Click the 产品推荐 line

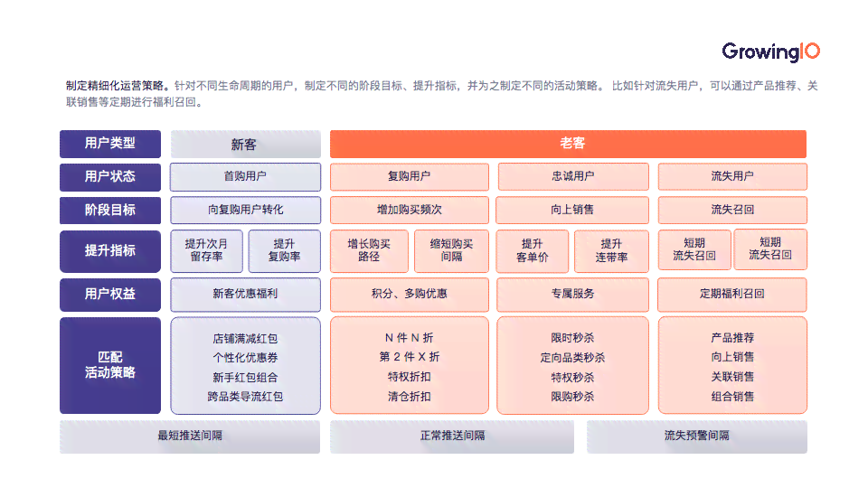732,338
